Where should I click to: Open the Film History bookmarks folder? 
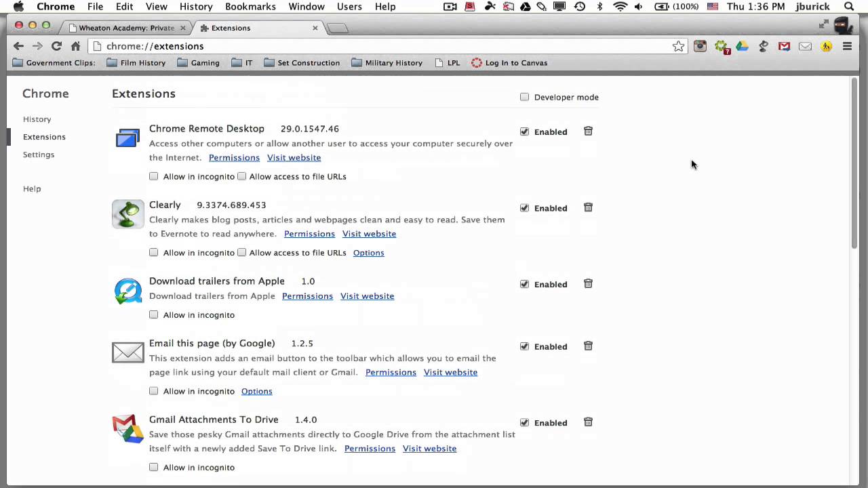136,63
